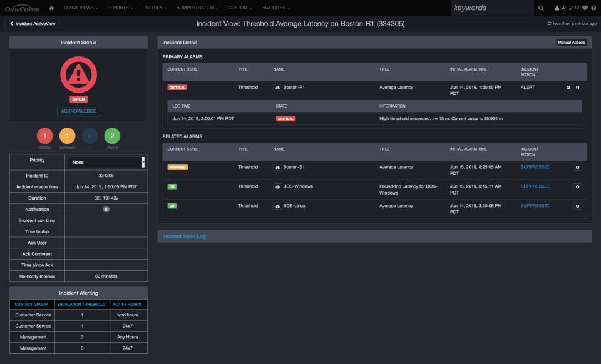Image resolution: width=601 pixels, height=364 pixels.
Task: Click the info icon in BOS-Windows row
Action: pos(578,187)
